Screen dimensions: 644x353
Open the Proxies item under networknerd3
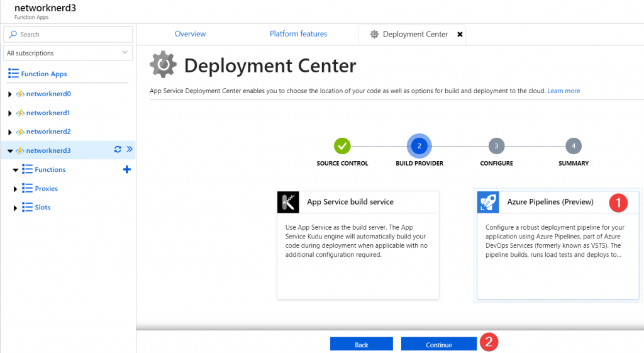point(46,189)
